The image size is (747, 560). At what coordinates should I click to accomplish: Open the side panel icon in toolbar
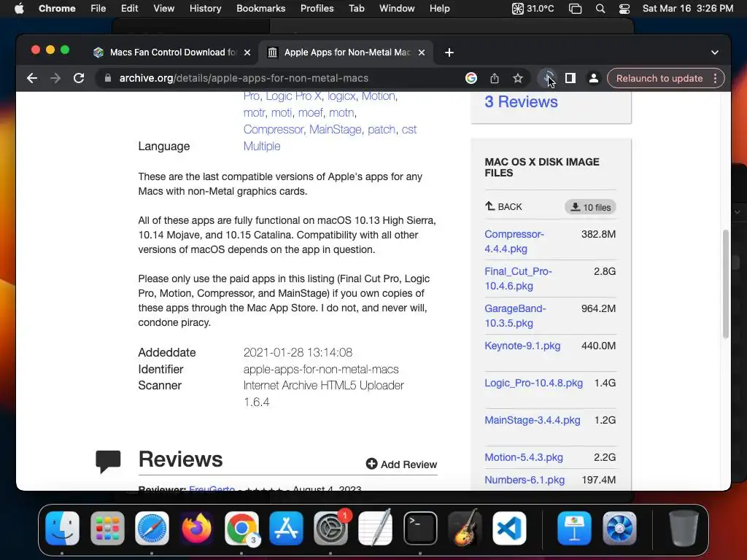[570, 78]
